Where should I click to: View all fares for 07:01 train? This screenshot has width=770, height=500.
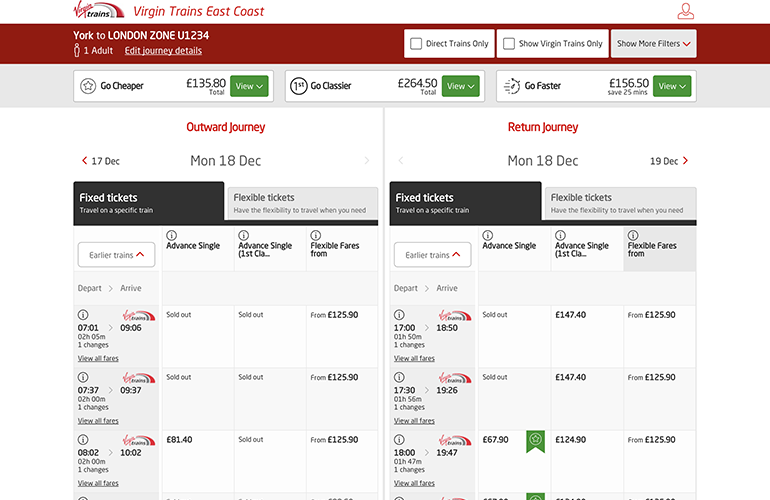tap(98, 359)
